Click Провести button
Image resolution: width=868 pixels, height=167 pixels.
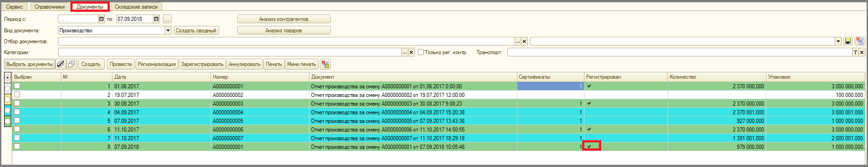click(x=121, y=64)
